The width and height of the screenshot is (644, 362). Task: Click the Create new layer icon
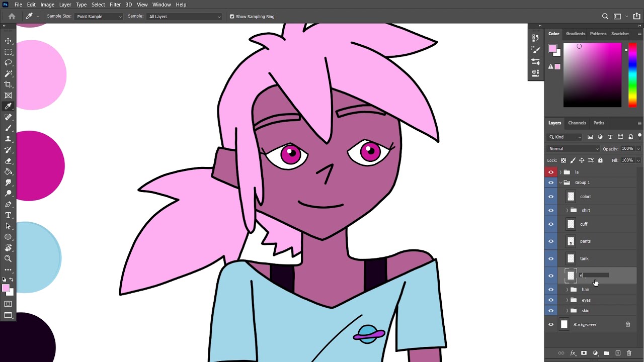[x=618, y=353]
